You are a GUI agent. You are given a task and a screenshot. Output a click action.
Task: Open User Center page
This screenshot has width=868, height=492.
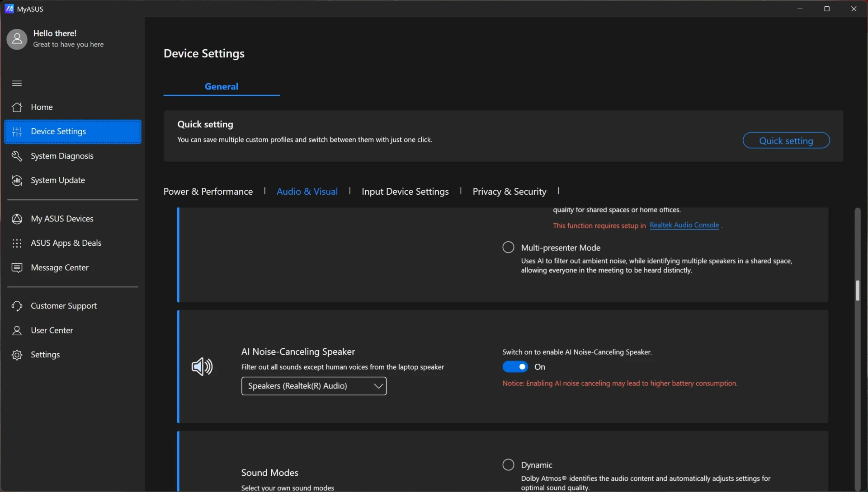pos(73,330)
